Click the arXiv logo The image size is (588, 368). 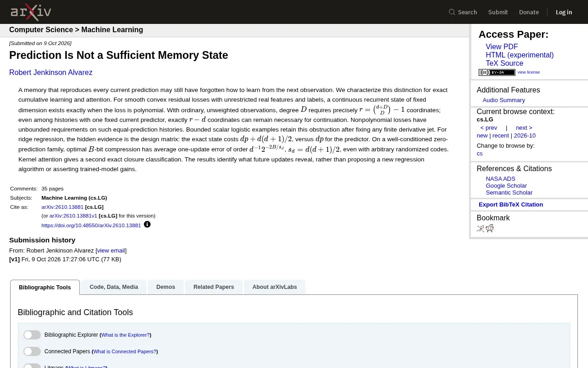click(31, 12)
